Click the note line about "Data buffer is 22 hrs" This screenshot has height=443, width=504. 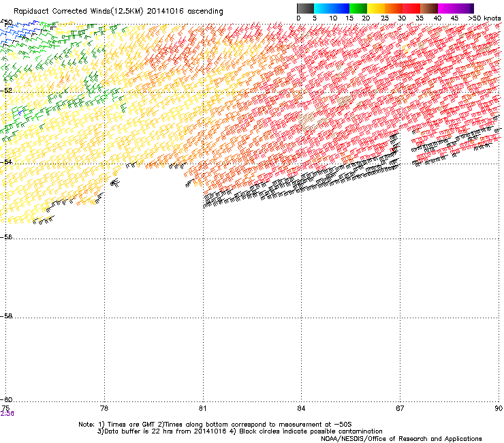(240, 431)
